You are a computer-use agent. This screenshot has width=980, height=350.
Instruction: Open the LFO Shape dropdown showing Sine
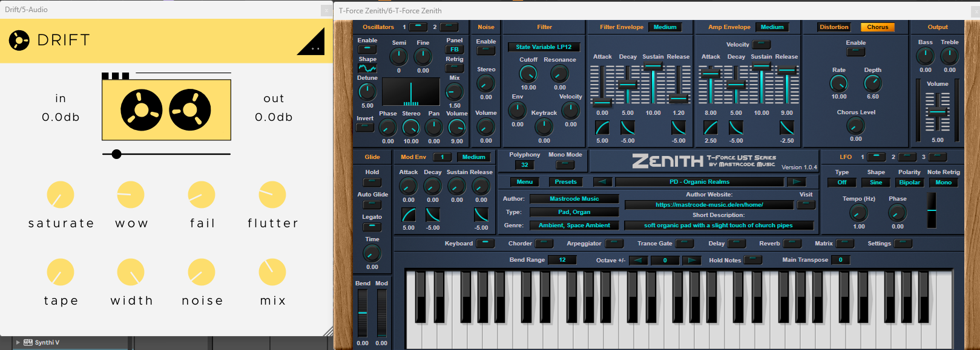pyautogui.click(x=876, y=183)
